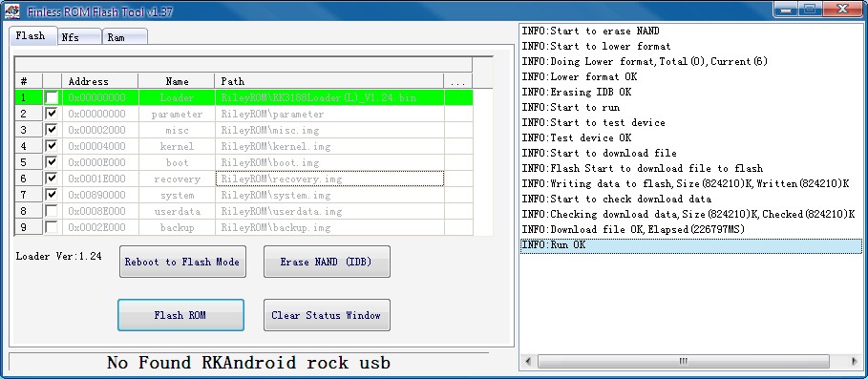868x379 pixels.
Task: Click the RileyROM\system.img path cell
Action: tap(329, 196)
